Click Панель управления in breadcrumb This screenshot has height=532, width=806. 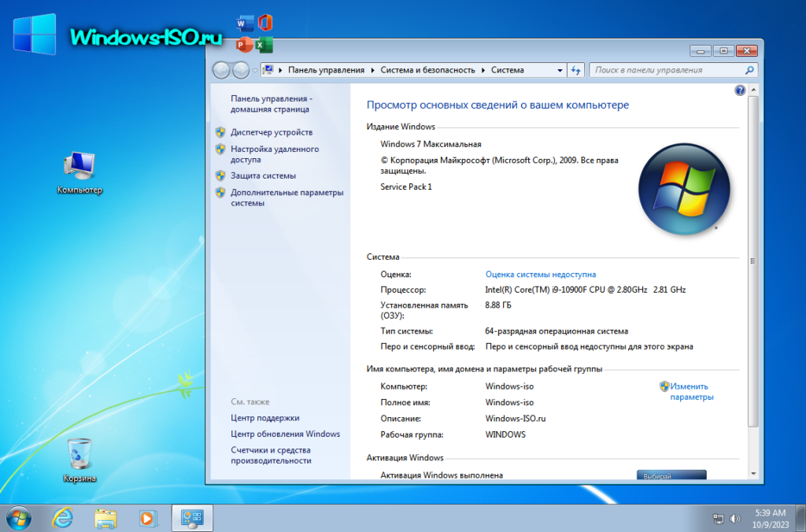click(326, 70)
